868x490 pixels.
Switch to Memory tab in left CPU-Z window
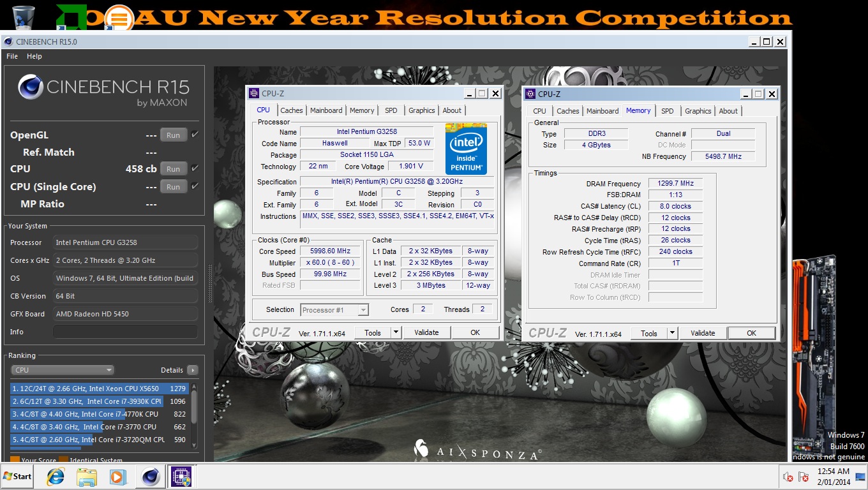(362, 110)
